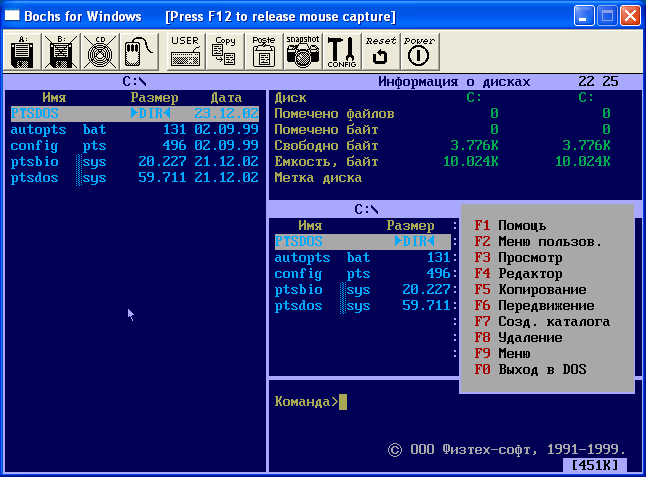Click the Power toolbar button
This screenshot has width=646, height=477.
click(419, 52)
